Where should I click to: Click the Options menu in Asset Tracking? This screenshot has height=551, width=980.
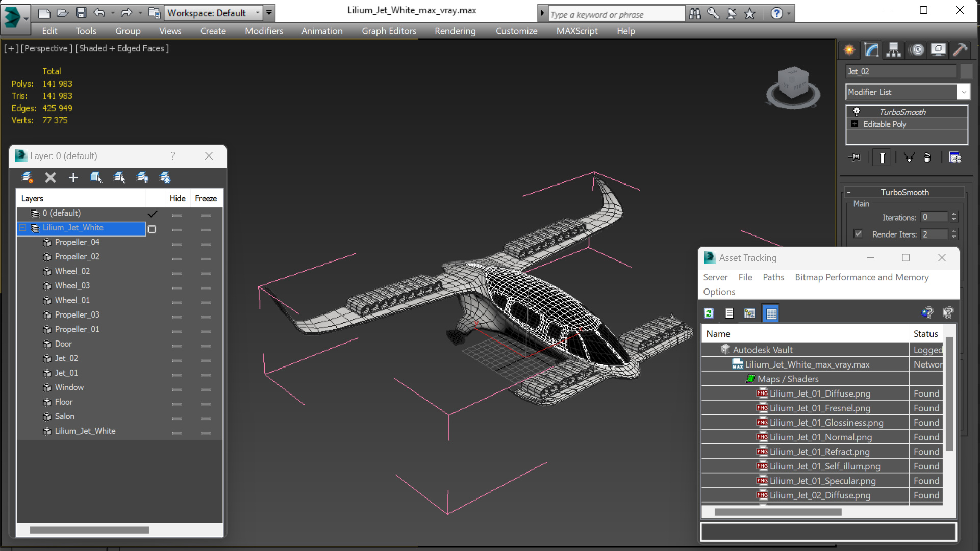click(x=719, y=292)
